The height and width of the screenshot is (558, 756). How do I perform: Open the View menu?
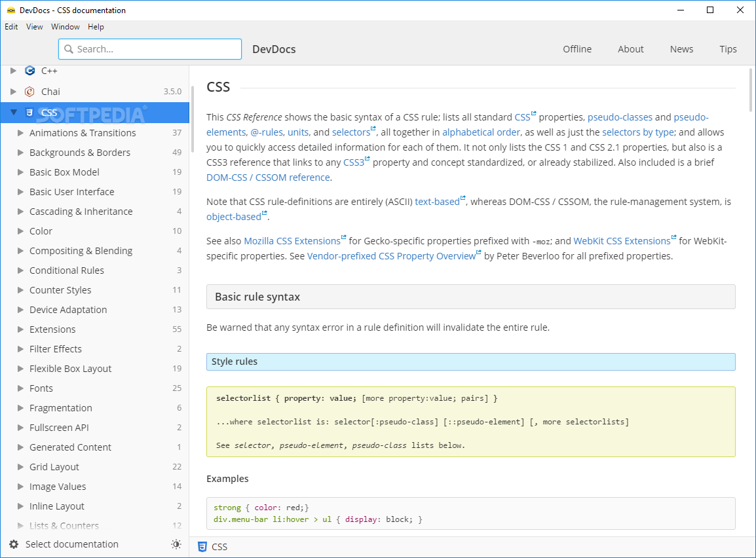[x=34, y=27]
